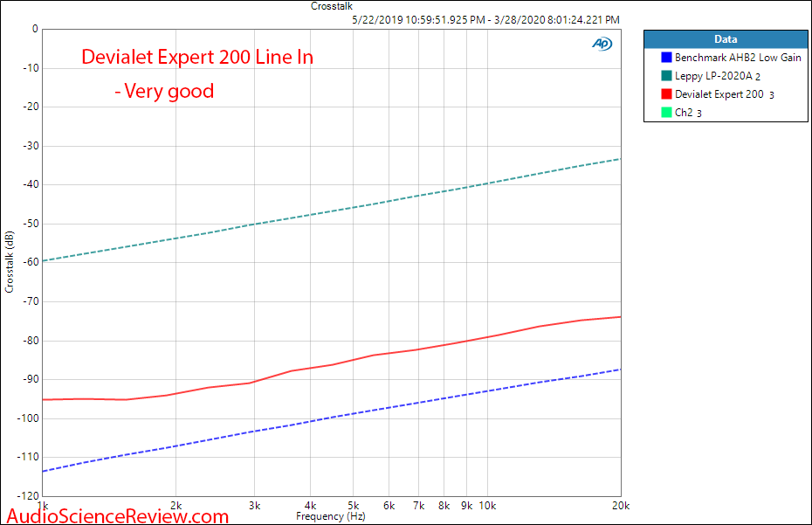Image resolution: width=812 pixels, height=525 pixels.
Task: Click the '- Very good' annotation text
Action: 164,91
